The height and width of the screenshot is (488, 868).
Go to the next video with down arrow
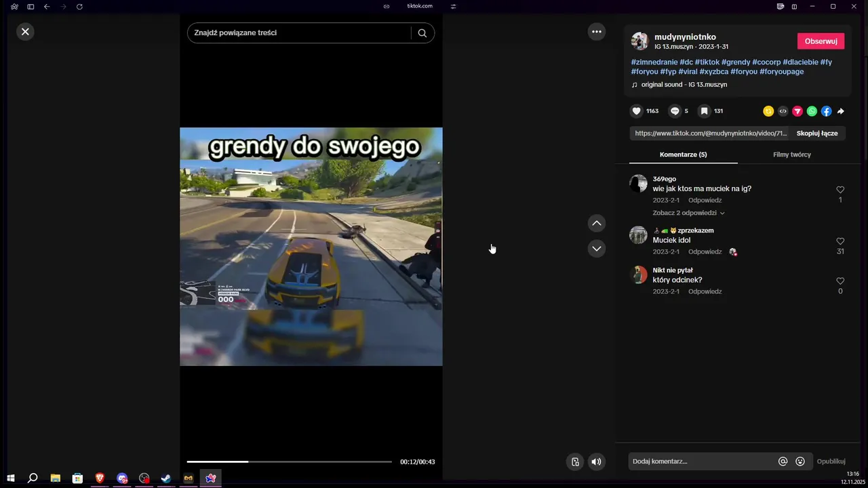click(x=597, y=249)
